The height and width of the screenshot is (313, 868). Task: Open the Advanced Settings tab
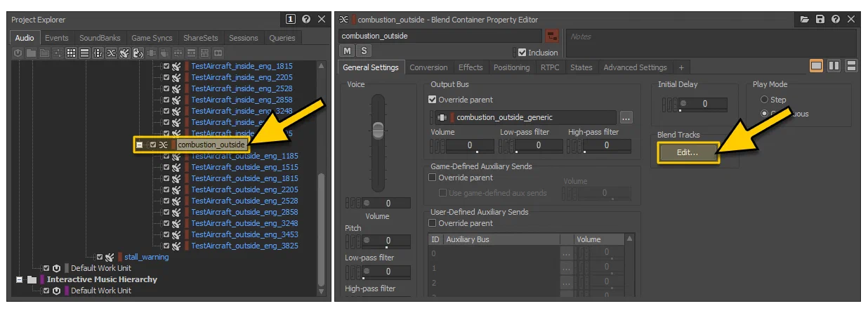pos(635,67)
